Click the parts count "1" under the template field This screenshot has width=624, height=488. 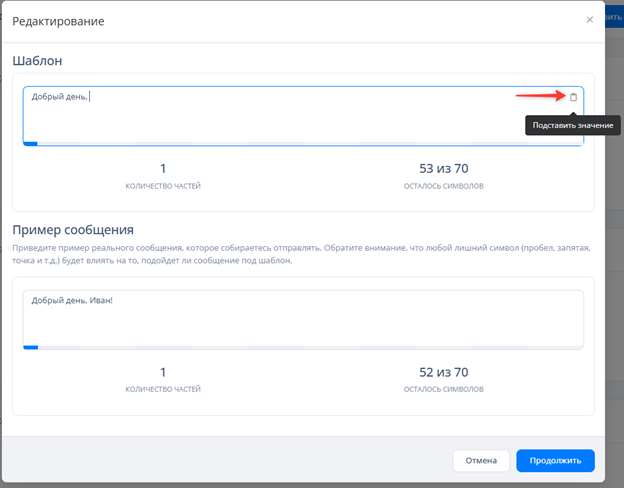pos(163,169)
